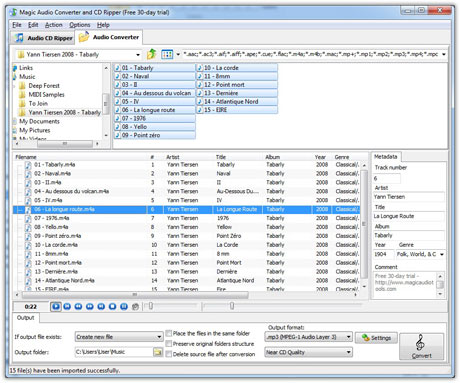Select file 15 - EIRE in the browser

[237, 110]
